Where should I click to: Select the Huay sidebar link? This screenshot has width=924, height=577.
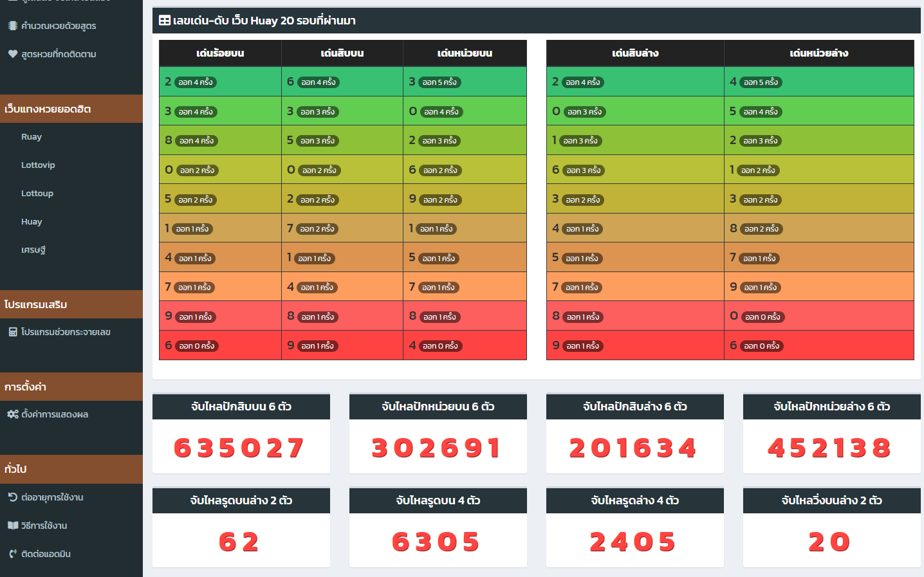32,221
